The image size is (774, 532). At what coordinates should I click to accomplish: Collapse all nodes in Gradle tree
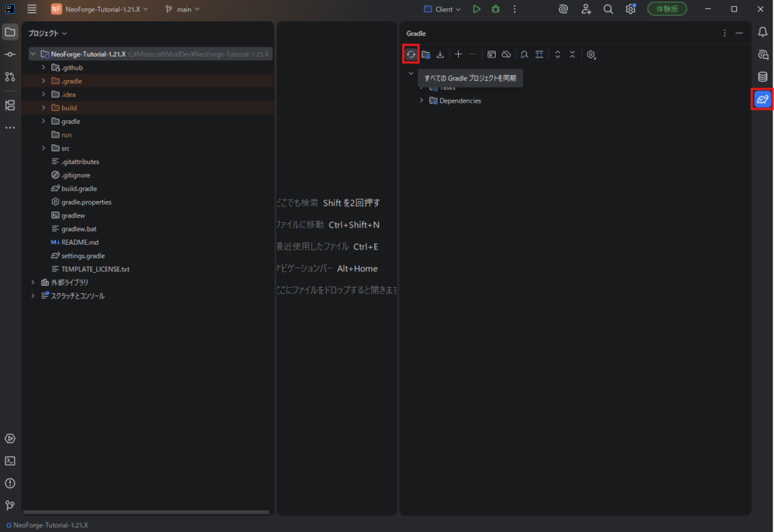point(572,54)
